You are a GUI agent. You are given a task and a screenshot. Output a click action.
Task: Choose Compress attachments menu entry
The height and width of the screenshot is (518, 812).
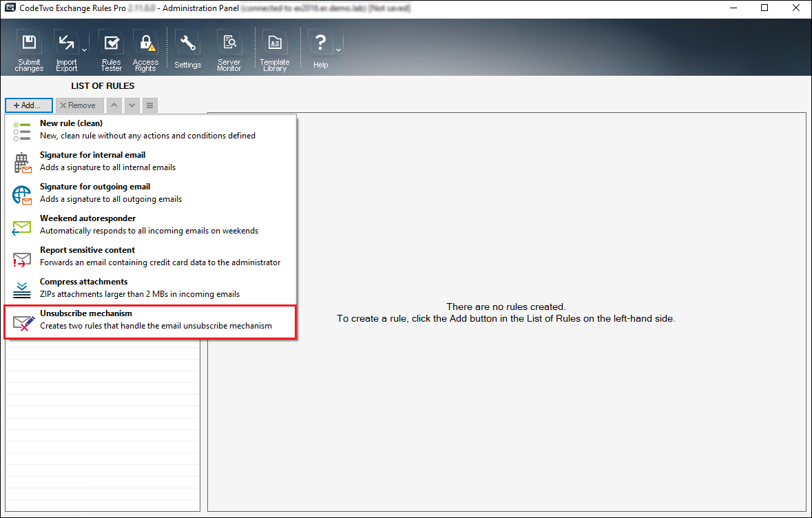coord(150,287)
